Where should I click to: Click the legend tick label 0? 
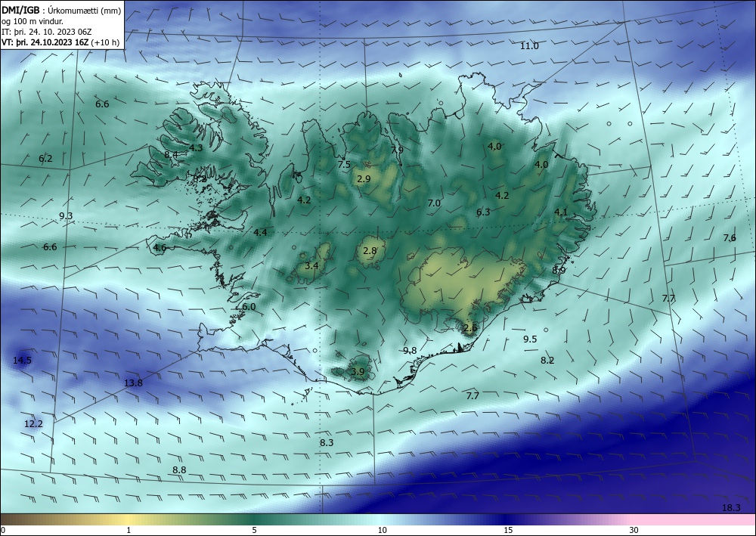point(2,530)
